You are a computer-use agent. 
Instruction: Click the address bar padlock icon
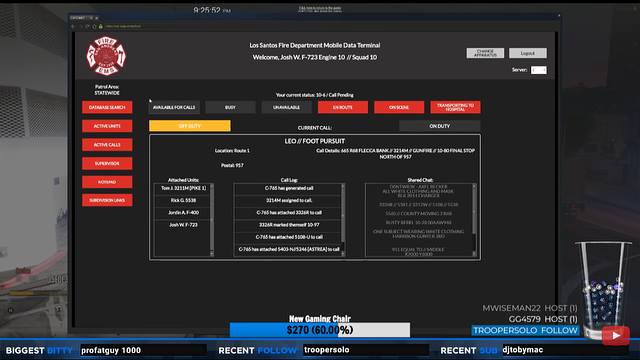tap(101, 26)
